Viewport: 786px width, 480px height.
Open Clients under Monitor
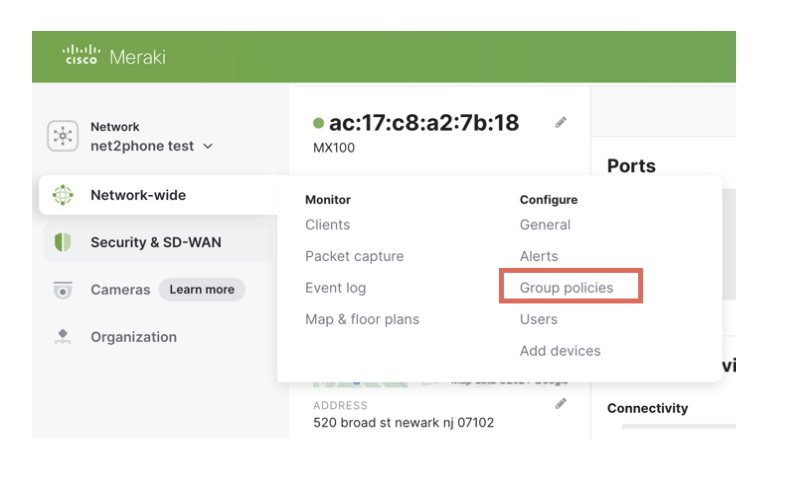point(327,224)
